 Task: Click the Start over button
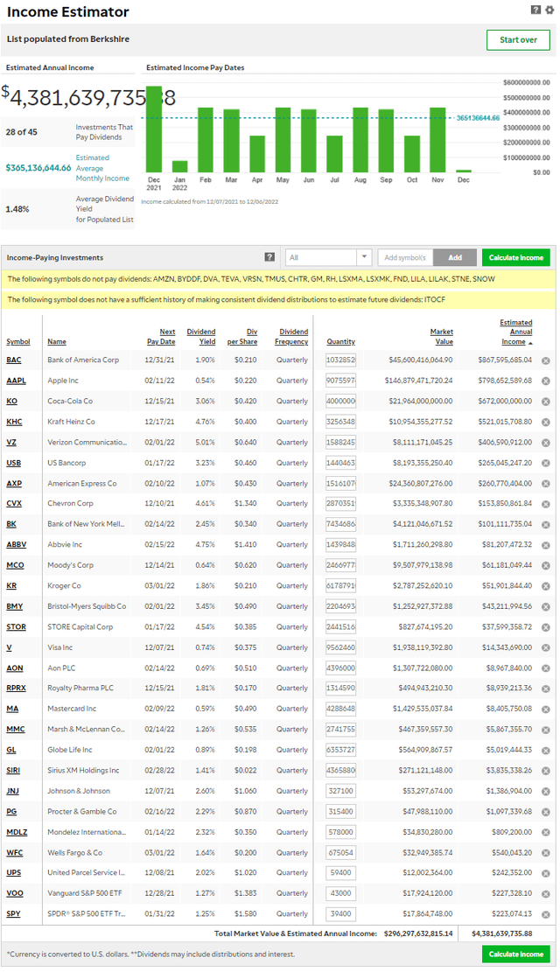[519, 39]
